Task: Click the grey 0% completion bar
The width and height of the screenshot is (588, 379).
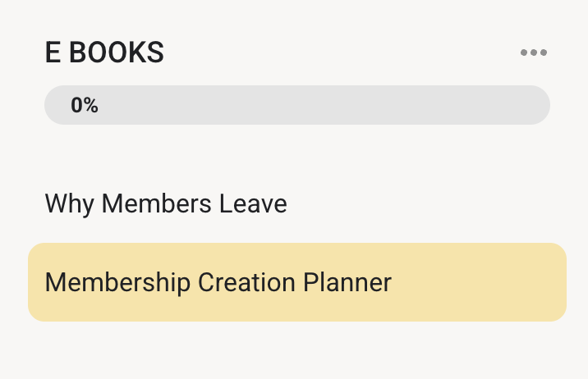Action: tap(296, 105)
